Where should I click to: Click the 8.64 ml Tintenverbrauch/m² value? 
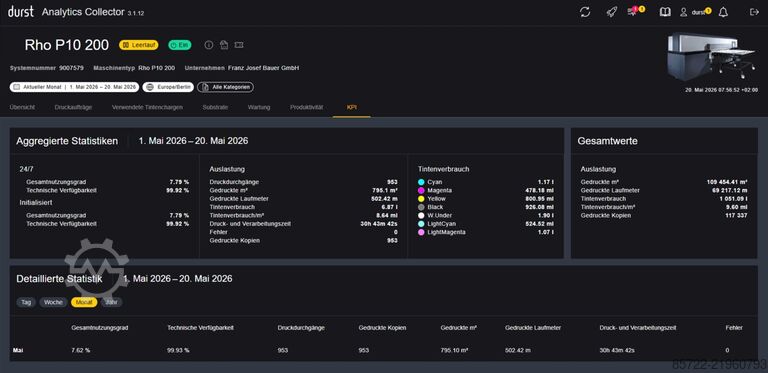coord(387,215)
